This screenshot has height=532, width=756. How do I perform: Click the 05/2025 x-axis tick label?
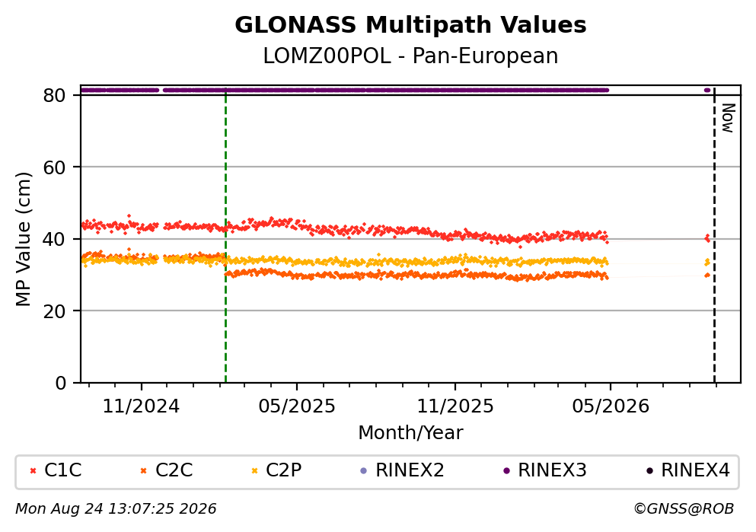297,406
